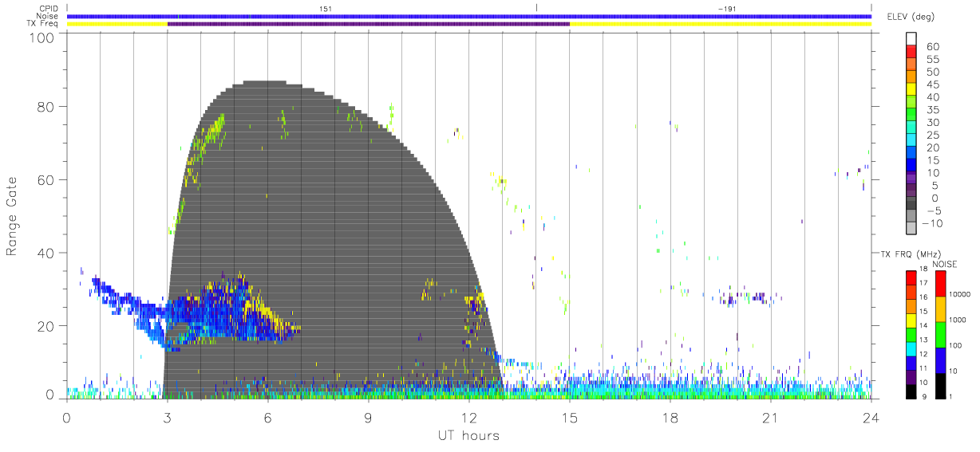Click the UT hours axis title
The height and width of the screenshot is (452, 980).
[468, 436]
